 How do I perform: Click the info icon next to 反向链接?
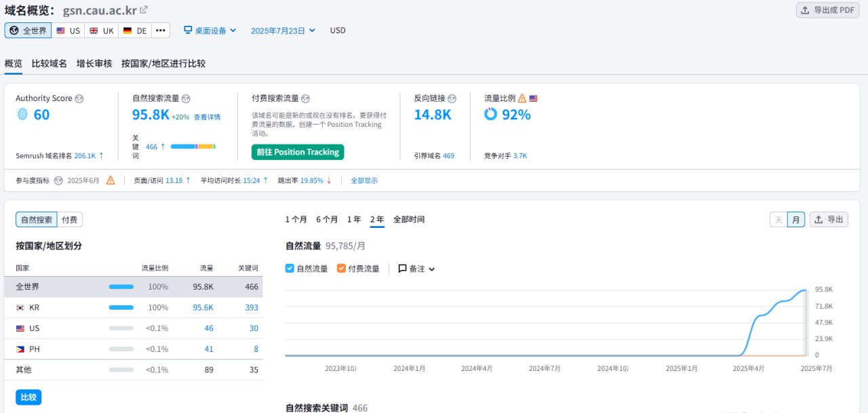452,99
